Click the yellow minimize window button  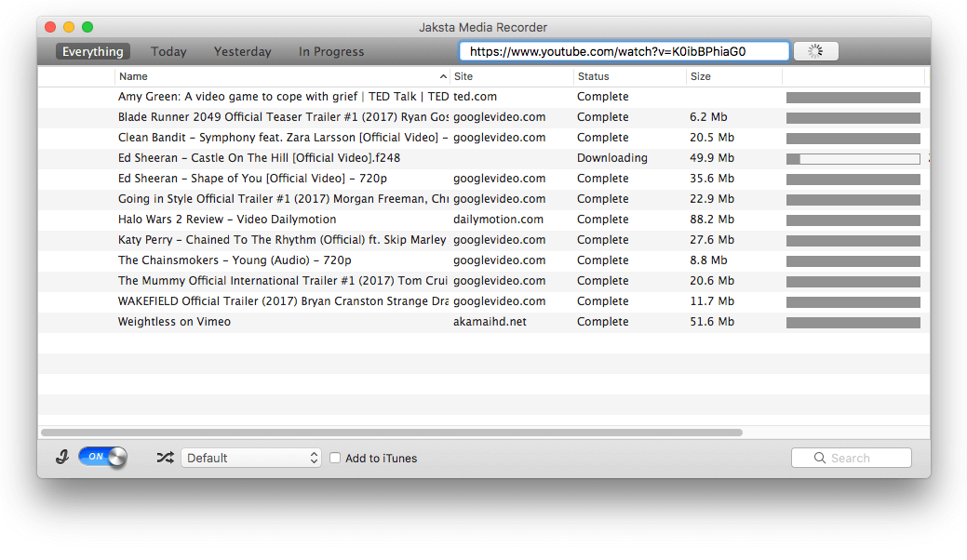coord(69,27)
